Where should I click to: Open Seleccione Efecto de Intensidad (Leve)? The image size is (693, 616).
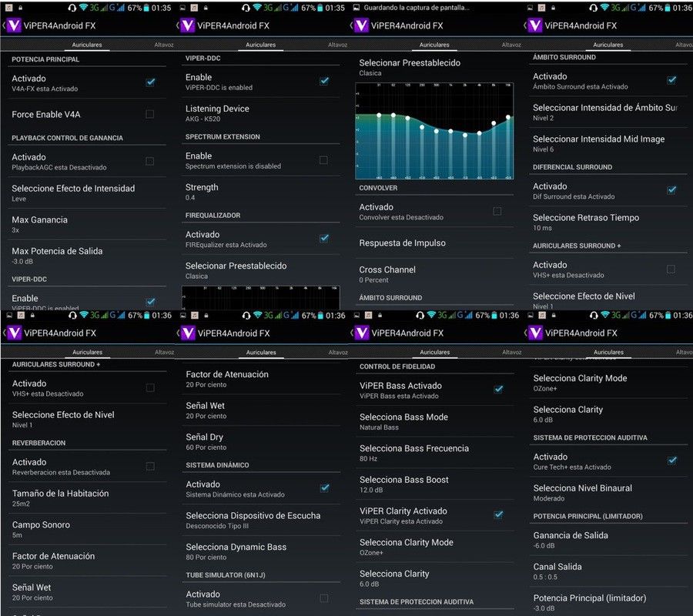click(x=86, y=192)
